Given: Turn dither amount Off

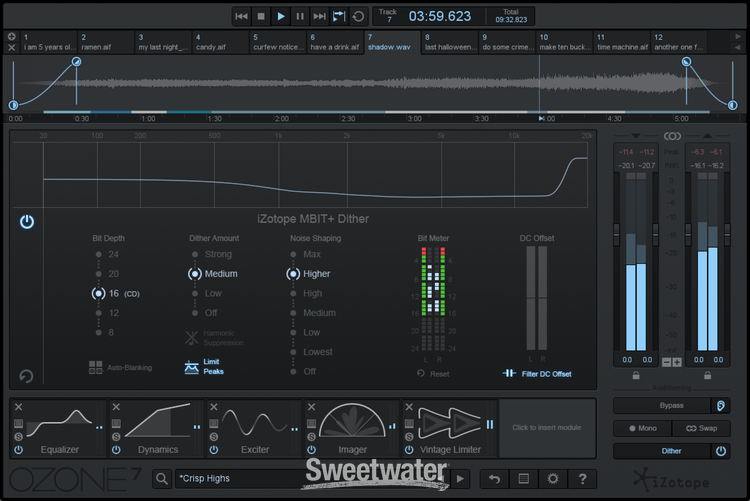Looking at the screenshot, I should point(205,313).
